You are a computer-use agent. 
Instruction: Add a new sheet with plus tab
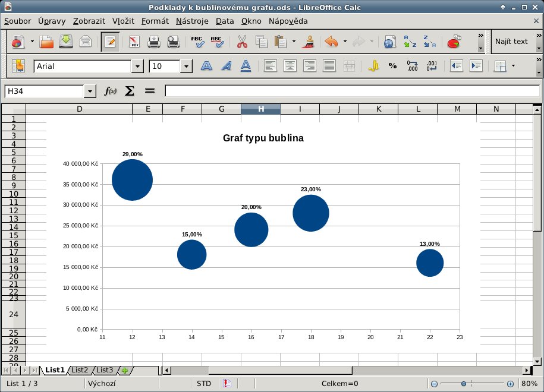125,371
